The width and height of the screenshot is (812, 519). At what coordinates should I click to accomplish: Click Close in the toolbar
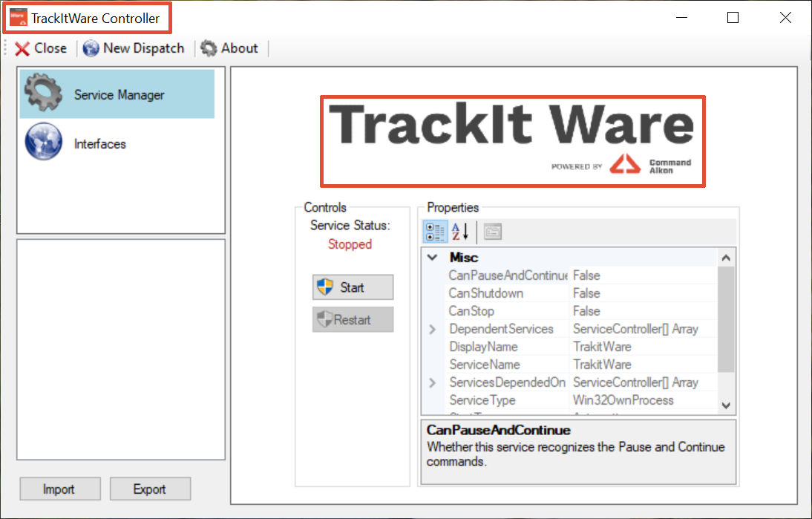[41, 48]
